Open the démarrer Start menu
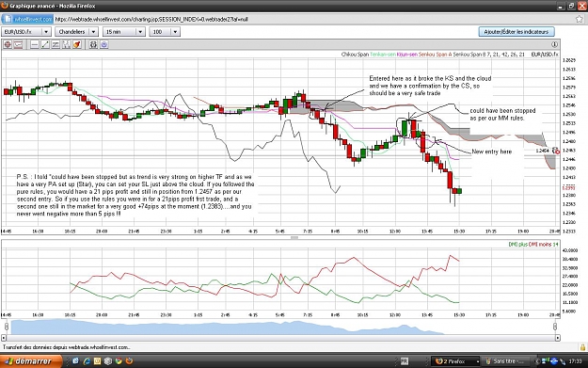 click(x=31, y=361)
